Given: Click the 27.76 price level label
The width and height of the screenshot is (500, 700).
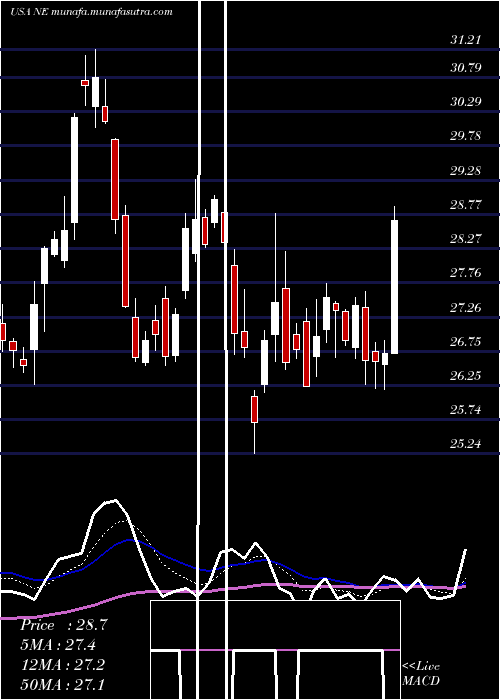Looking at the screenshot, I should point(465,273).
